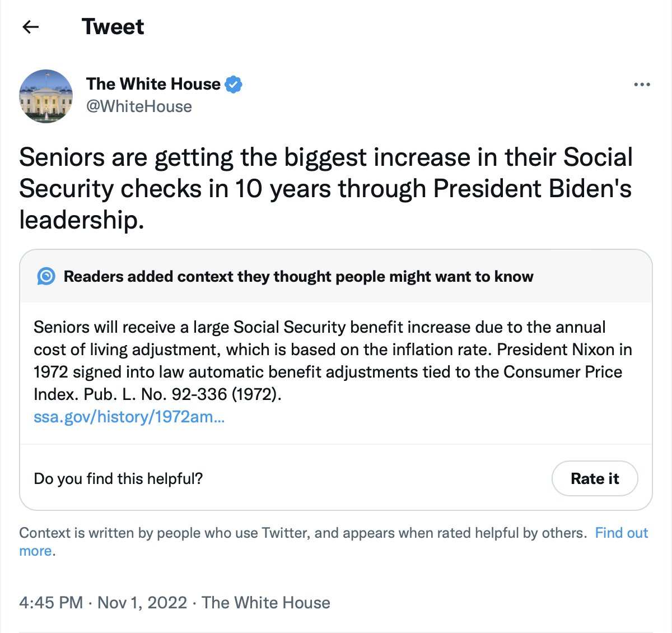Open the ssa.gov/history link
Screen dimensions: 672x633
pos(129,417)
